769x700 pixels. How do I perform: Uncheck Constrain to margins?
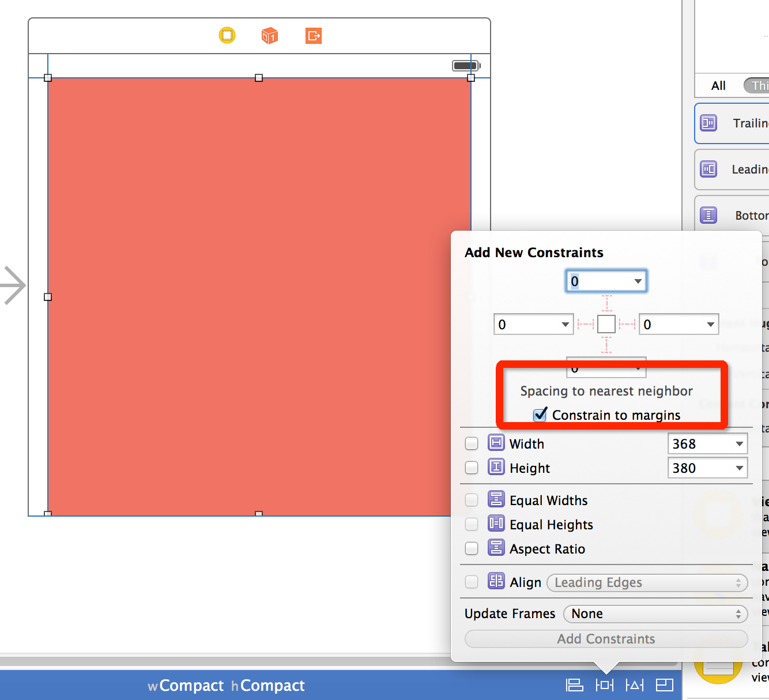[x=540, y=415]
